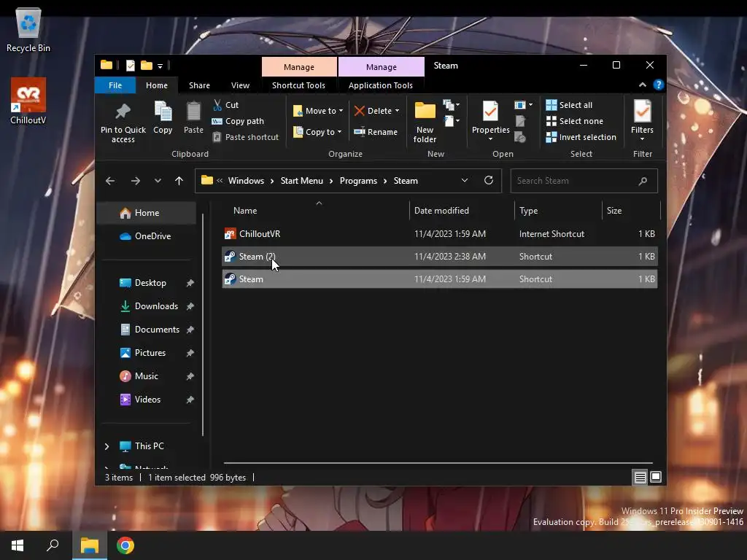Click the Edit icon in Open group

coord(520,121)
